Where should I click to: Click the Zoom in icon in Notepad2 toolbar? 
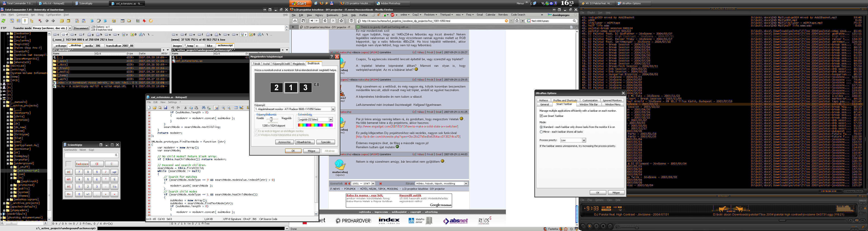click(x=223, y=108)
